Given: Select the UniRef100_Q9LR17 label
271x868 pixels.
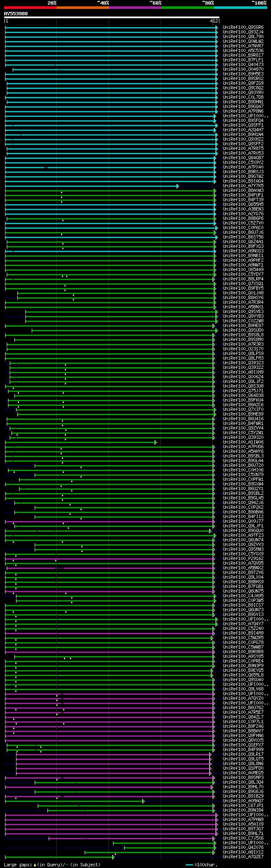Looking at the screenshot, I should coord(243,754).
